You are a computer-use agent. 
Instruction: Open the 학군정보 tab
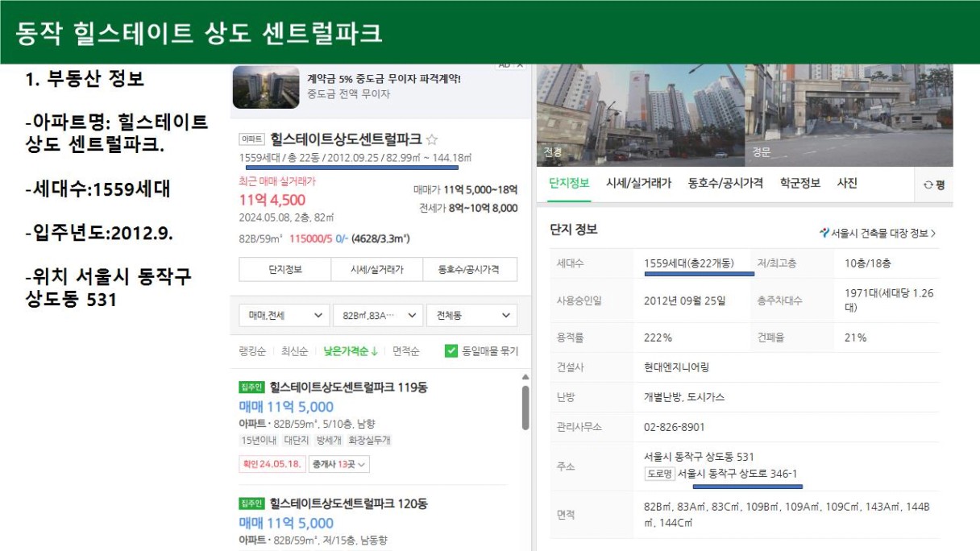click(799, 183)
